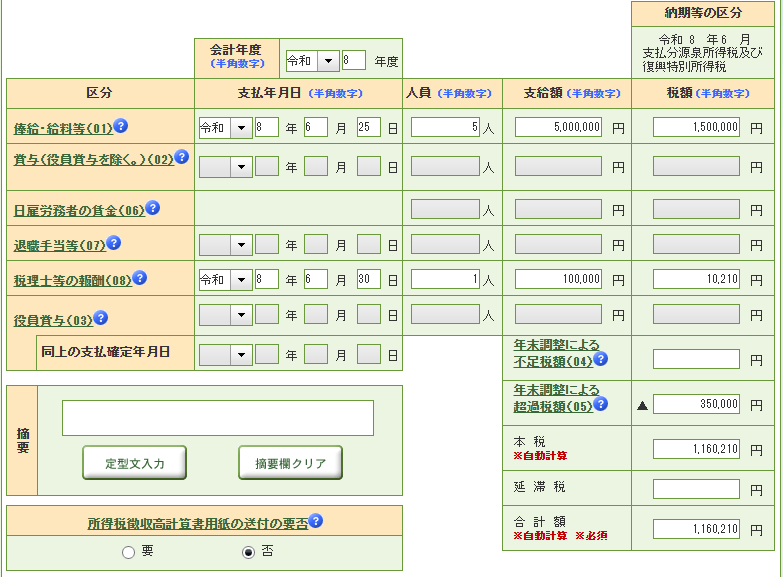Viewport: 783px width, 577px height.
Task: Open 年末調整による不足税額(04) link
Action: click(556, 353)
